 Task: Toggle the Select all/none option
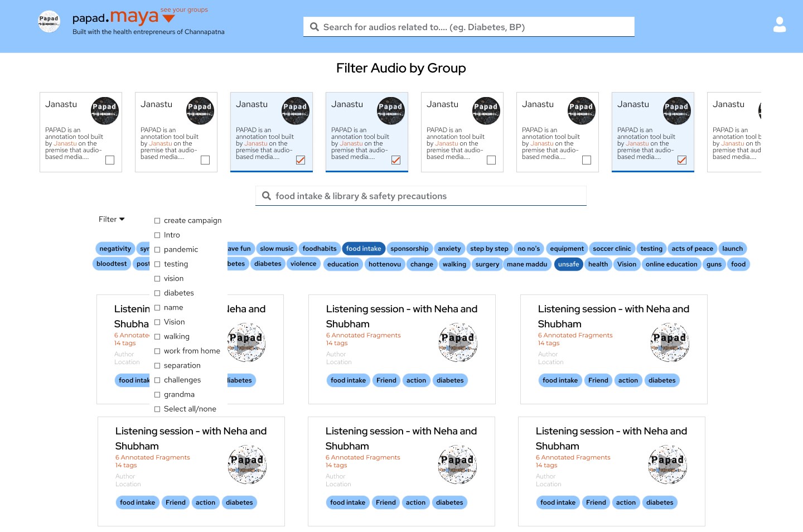157,409
